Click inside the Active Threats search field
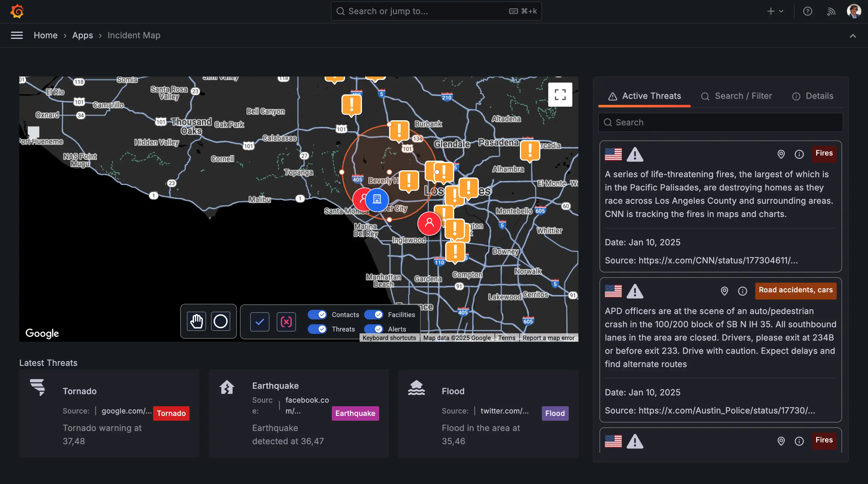Screen dimensions: 868x484 tap(720, 122)
